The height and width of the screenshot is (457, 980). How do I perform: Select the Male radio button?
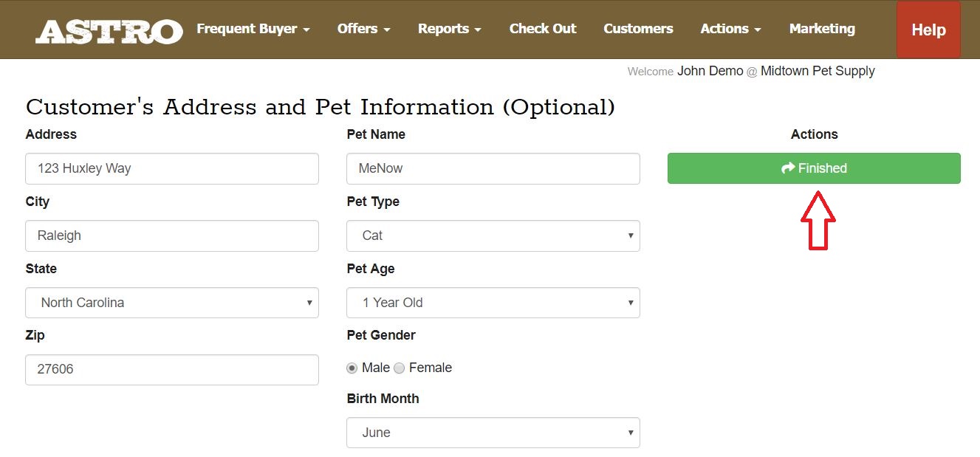pos(352,368)
